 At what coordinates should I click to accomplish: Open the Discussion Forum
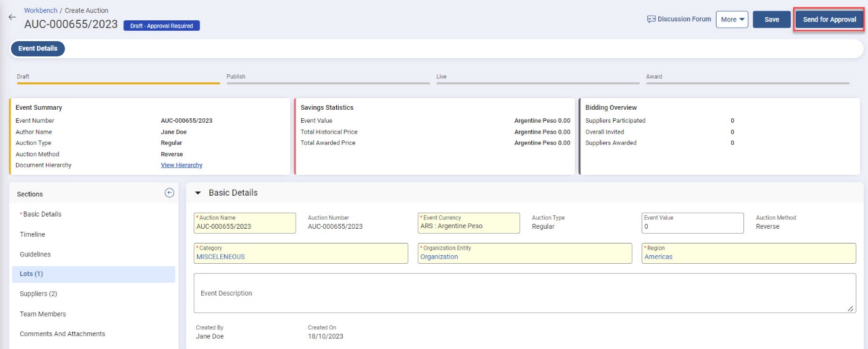[679, 19]
